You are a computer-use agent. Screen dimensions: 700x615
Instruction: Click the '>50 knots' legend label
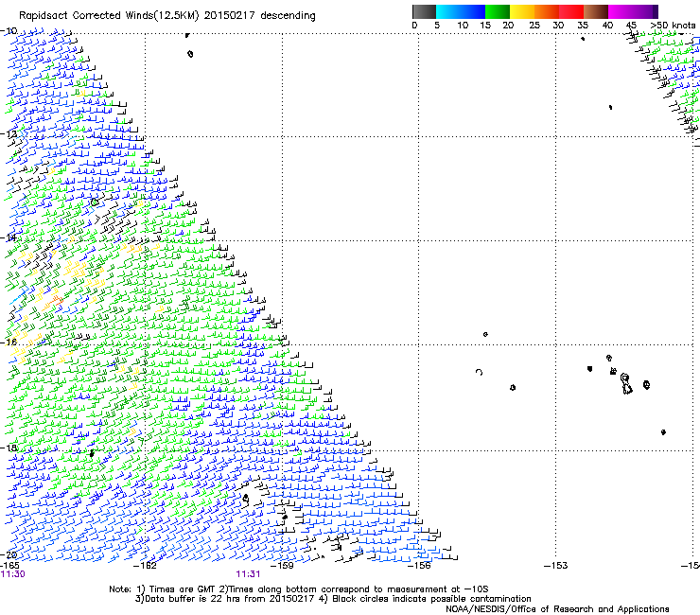tap(673, 26)
